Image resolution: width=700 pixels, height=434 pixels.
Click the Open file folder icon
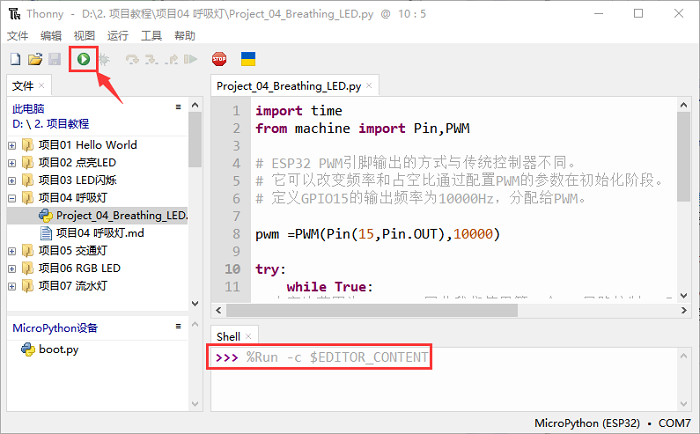click(x=34, y=60)
